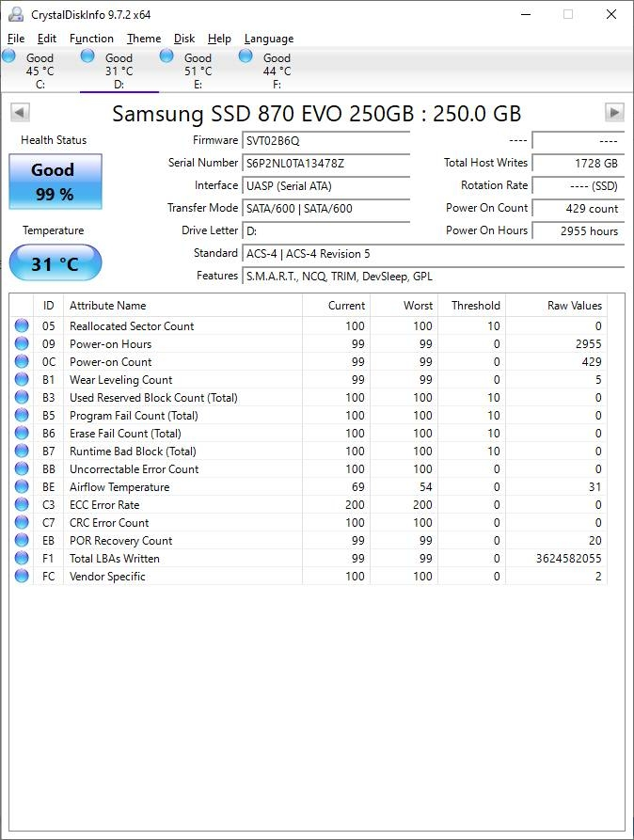This screenshot has height=840, width=634.
Task: Minimize the CrystalDiskInfo window
Action: tap(526, 14)
